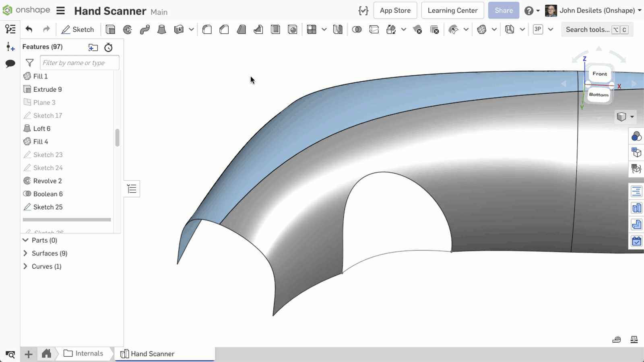Expand the Surfaces (9) list

25,253
